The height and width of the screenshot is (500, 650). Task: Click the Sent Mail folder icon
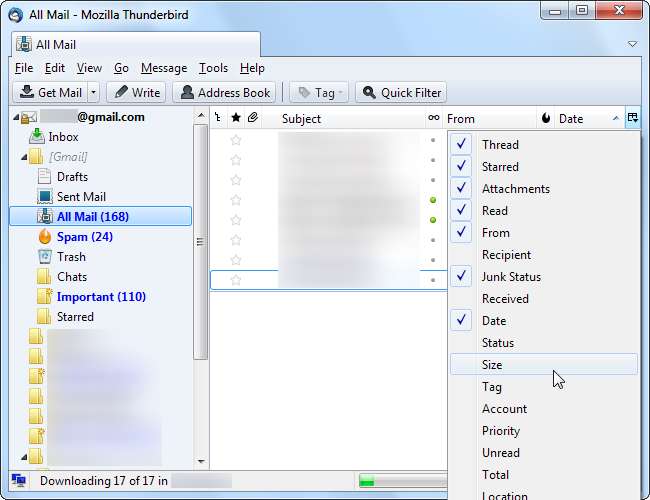(x=45, y=197)
